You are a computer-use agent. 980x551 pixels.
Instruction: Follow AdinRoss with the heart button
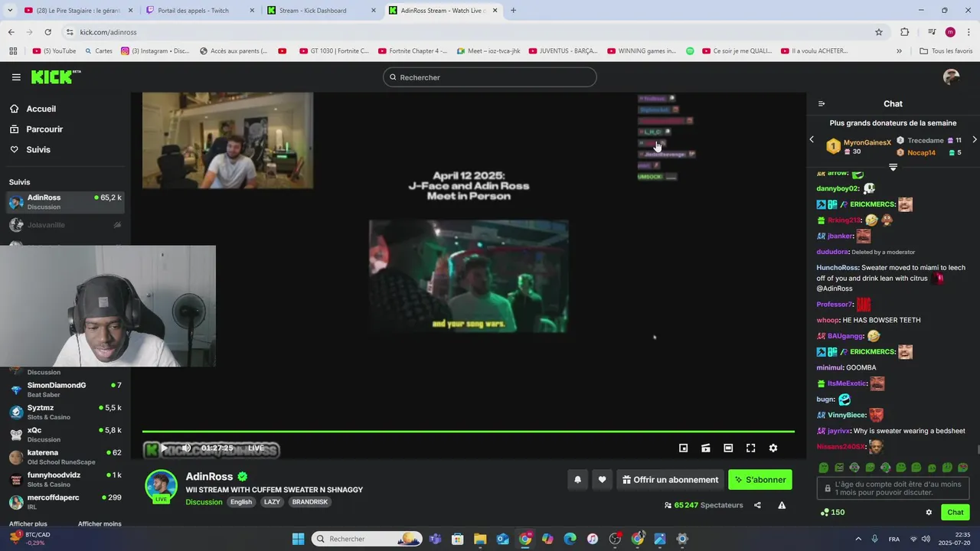click(x=602, y=480)
